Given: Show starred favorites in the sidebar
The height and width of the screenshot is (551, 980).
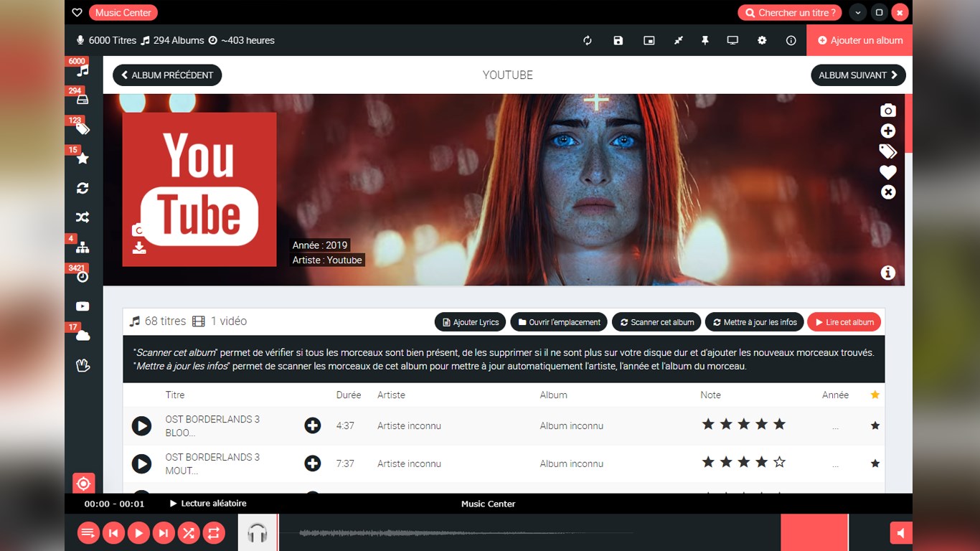Looking at the screenshot, I should 83,159.
